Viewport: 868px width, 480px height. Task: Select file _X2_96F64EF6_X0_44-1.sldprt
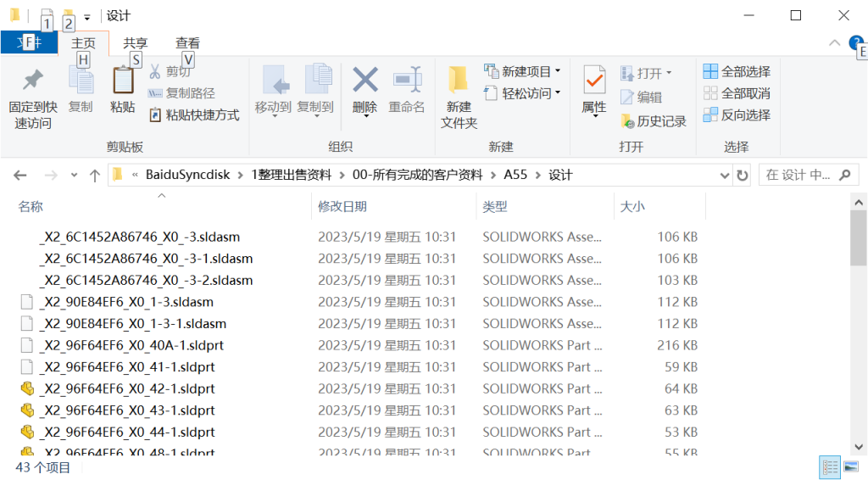[x=127, y=432]
